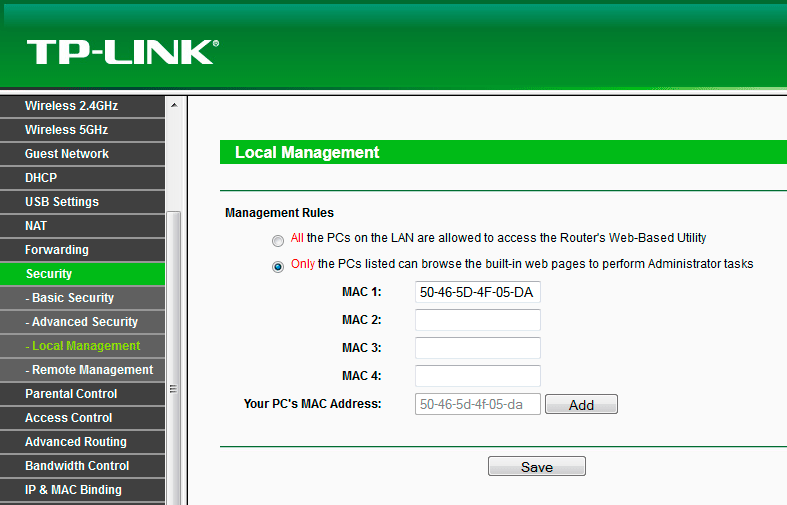Image resolution: width=787 pixels, height=505 pixels.
Task: Focus the MAC 2 text box
Action: point(477,320)
